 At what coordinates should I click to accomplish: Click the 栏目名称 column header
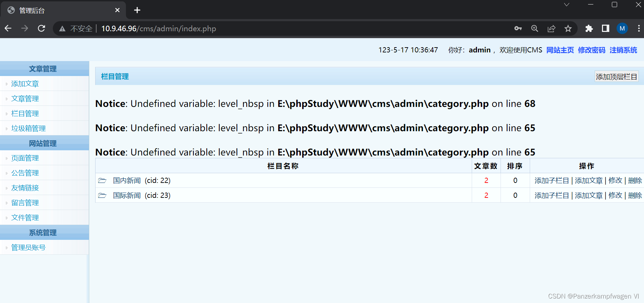283,166
